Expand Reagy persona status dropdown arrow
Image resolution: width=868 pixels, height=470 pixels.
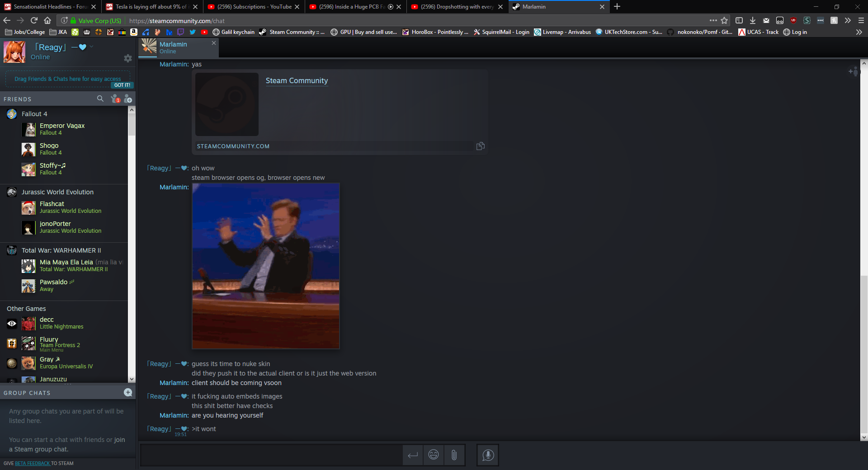coord(91,47)
